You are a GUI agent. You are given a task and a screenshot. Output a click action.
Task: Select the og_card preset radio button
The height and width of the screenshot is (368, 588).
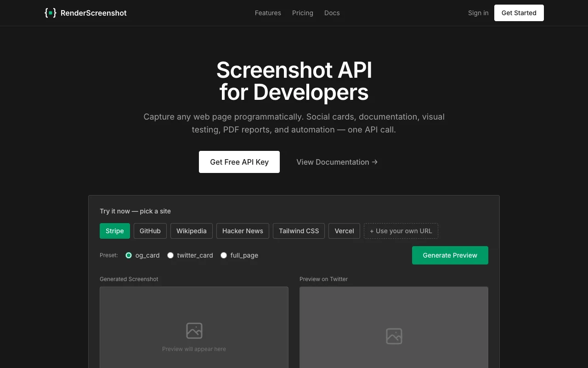(x=129, y=255)
